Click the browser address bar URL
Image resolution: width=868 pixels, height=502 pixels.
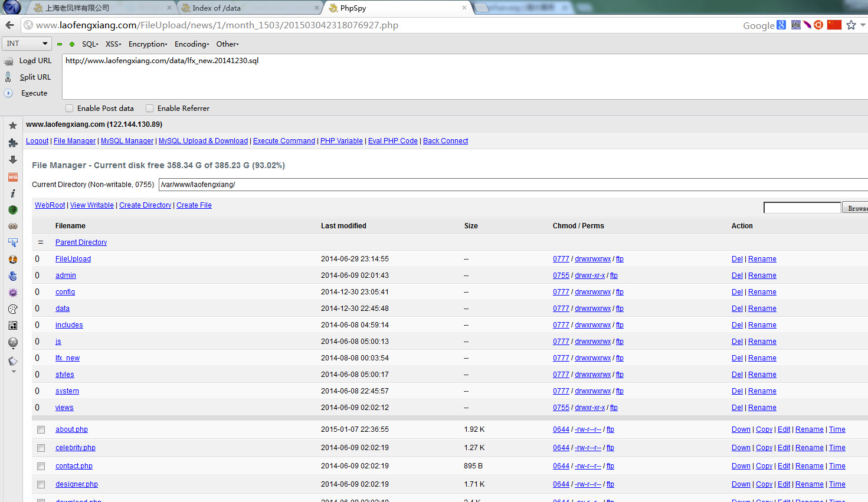coord(217,25)
